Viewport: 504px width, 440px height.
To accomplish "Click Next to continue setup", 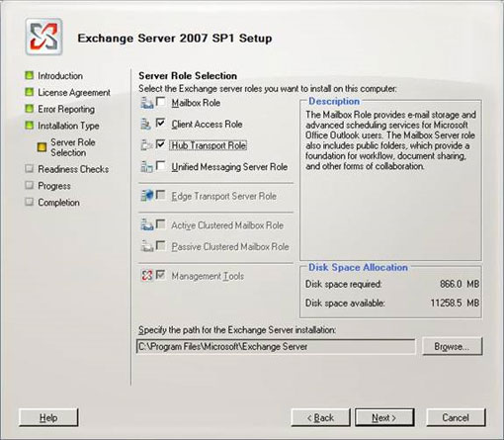I will 384,417.
